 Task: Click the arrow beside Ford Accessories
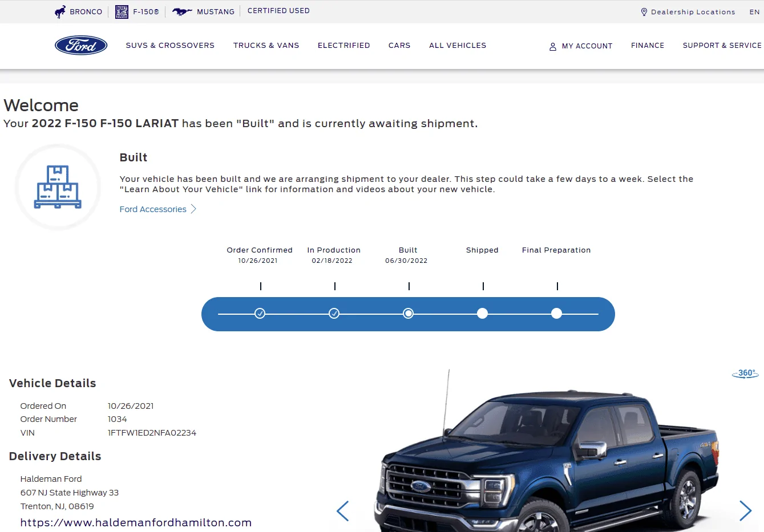click(x=193, y=209)
